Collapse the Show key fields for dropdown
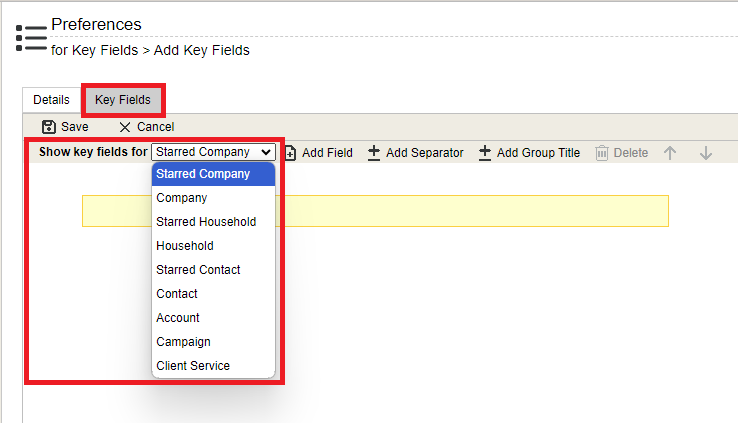738x428 pixels. pos(213,152)
